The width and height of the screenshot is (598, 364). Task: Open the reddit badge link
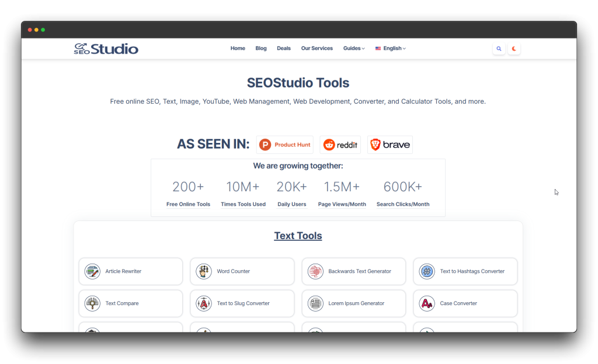click(340, 145)
